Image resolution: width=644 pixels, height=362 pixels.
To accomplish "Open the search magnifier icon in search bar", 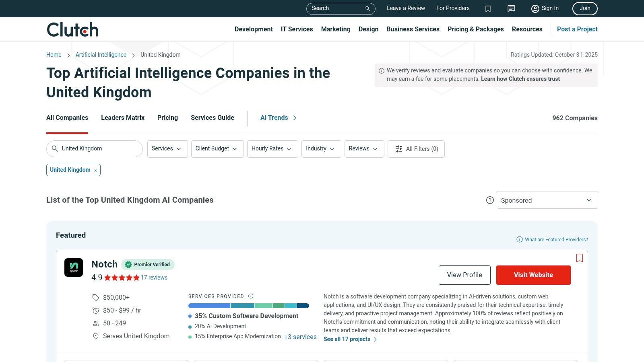I will pos(367,8).
